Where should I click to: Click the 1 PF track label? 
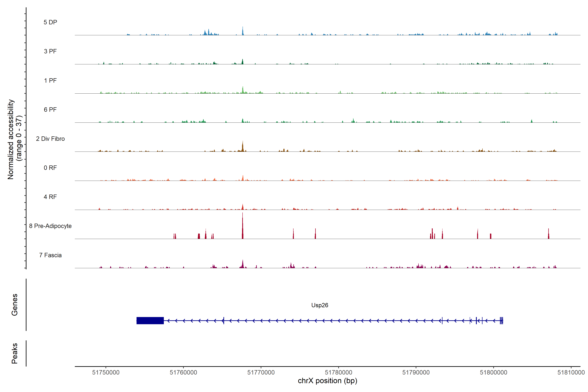coord(50,81)
